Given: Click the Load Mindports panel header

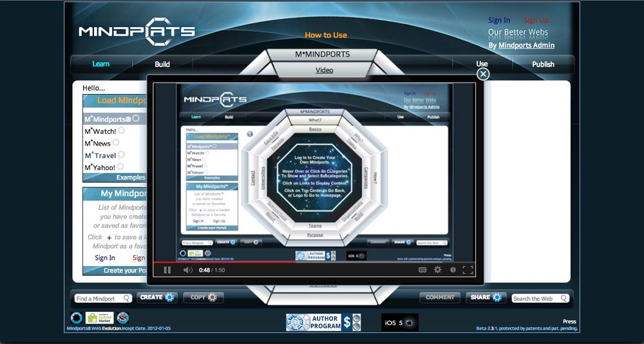Looking at the screenshot, I should (115, 100).
